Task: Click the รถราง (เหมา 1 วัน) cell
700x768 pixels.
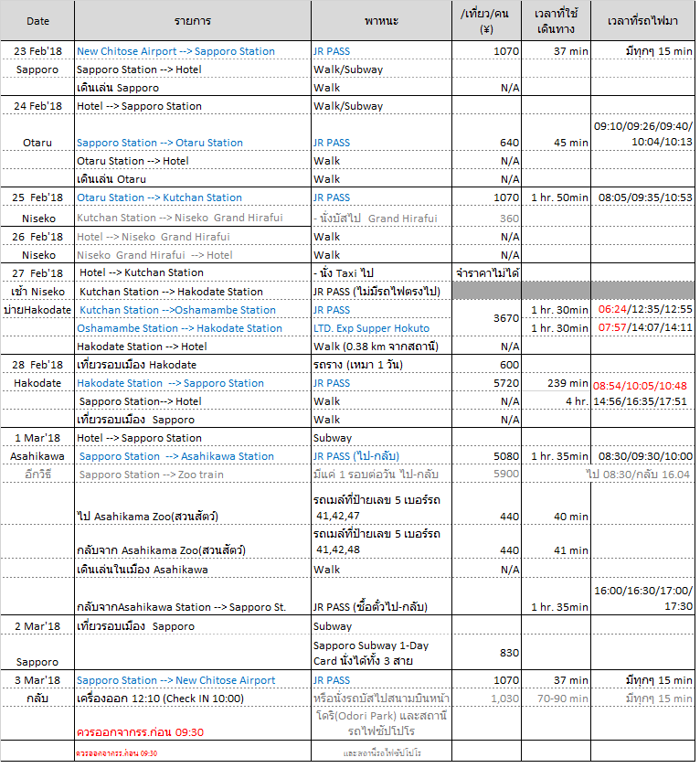Action: (x=381, y=365)
